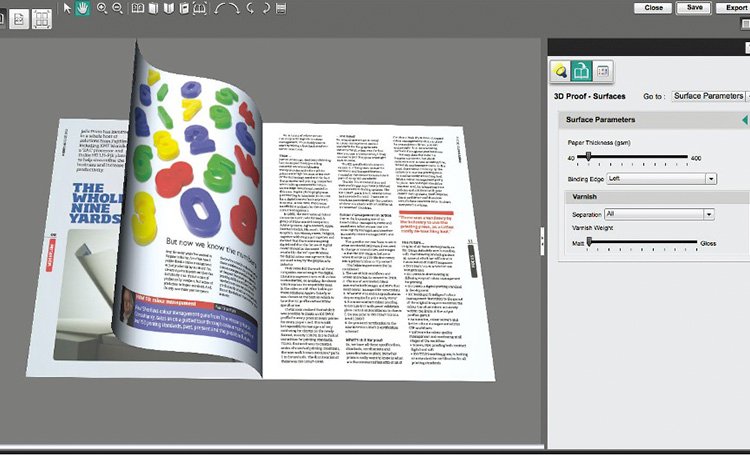The image size is (750, 455).
Task: Open the Go to Surface Parameters dropdown
Action: pos(709,96)
